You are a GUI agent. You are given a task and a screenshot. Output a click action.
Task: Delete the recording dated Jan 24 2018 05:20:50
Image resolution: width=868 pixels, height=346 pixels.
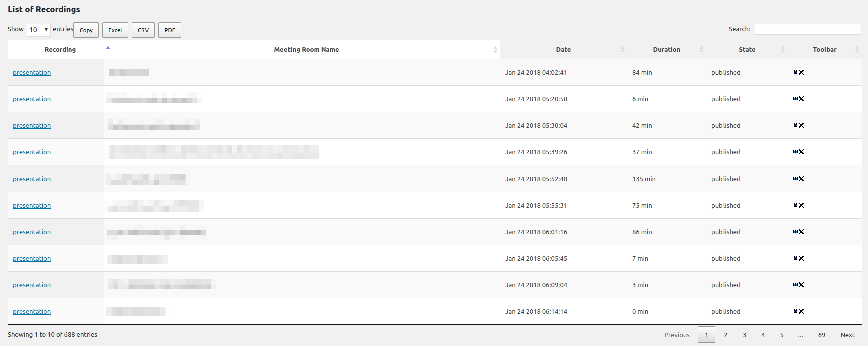coord(801,99)
